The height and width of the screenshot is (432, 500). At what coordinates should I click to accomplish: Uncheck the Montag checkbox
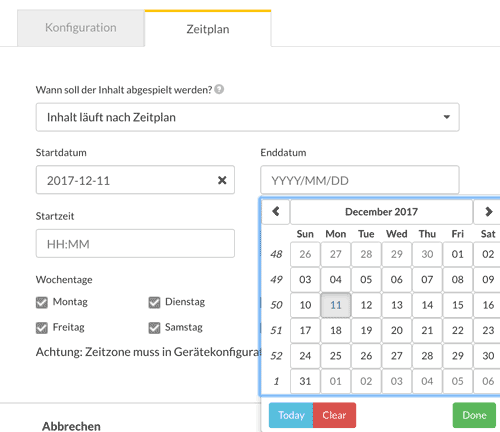coord(42,302)
